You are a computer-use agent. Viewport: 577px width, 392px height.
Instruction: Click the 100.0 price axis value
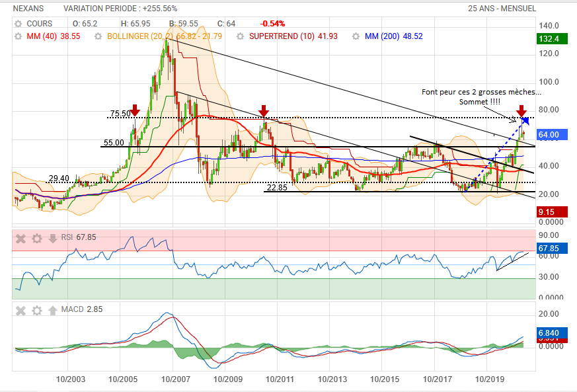549,82
